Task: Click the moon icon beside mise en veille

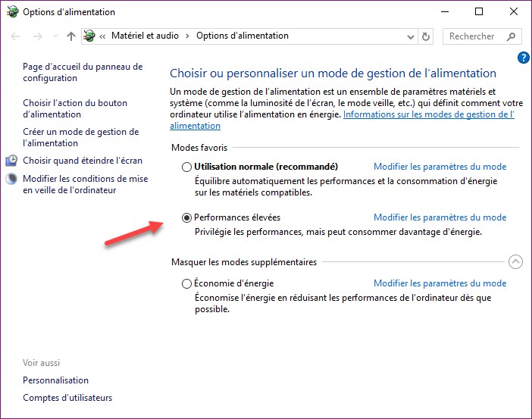Action: pyautogui.click(x=11, y=179)
